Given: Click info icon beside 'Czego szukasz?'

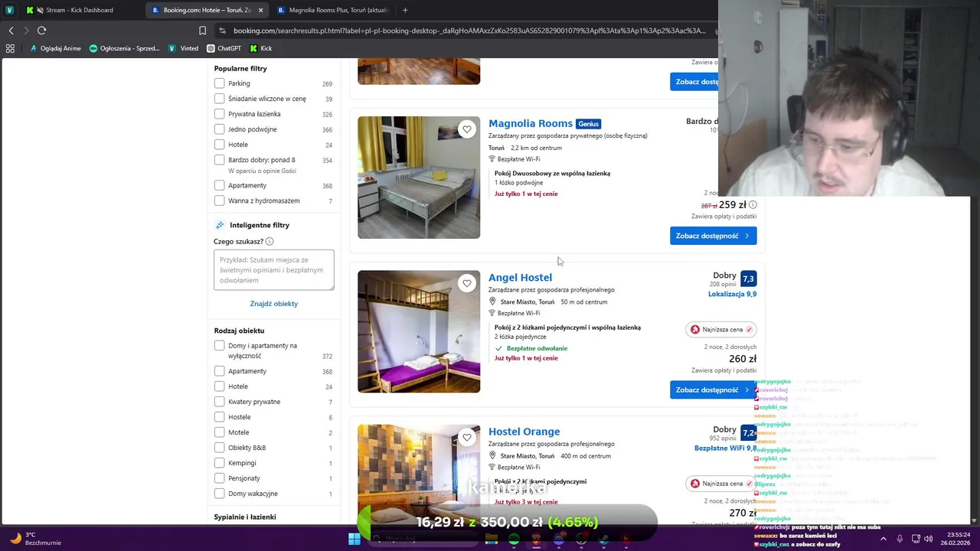Looking at the screenshot, I should [x=269, y=242].
